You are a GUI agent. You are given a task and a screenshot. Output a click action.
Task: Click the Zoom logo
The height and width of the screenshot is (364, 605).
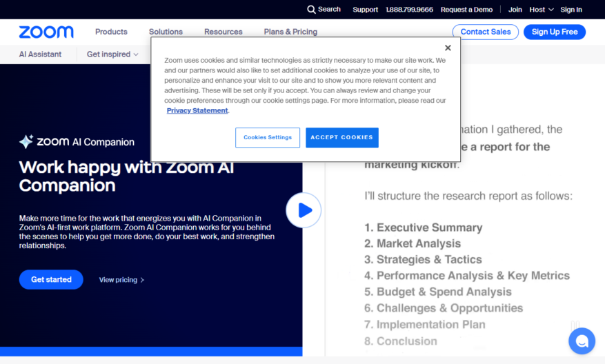pos(46,32)
